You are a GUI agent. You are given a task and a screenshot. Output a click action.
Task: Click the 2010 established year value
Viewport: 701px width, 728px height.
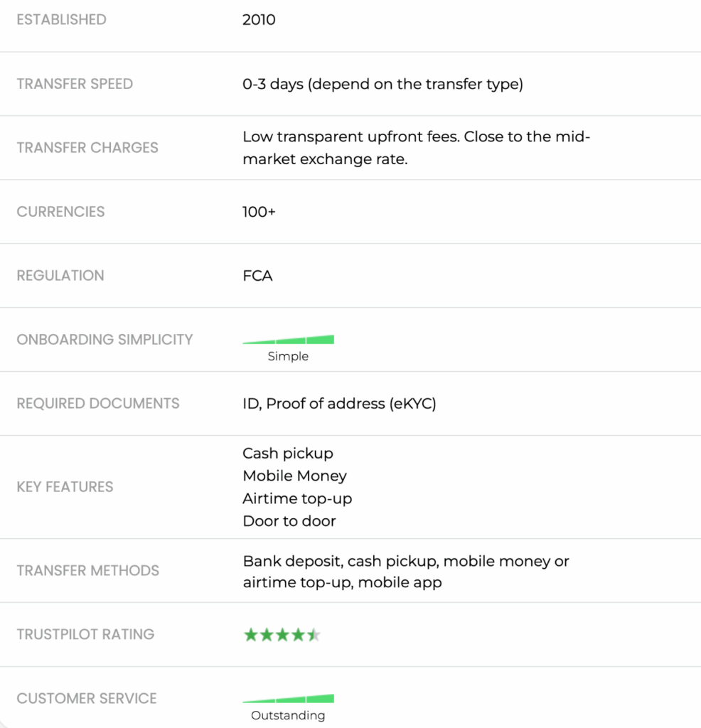click(x=259, y=20)
